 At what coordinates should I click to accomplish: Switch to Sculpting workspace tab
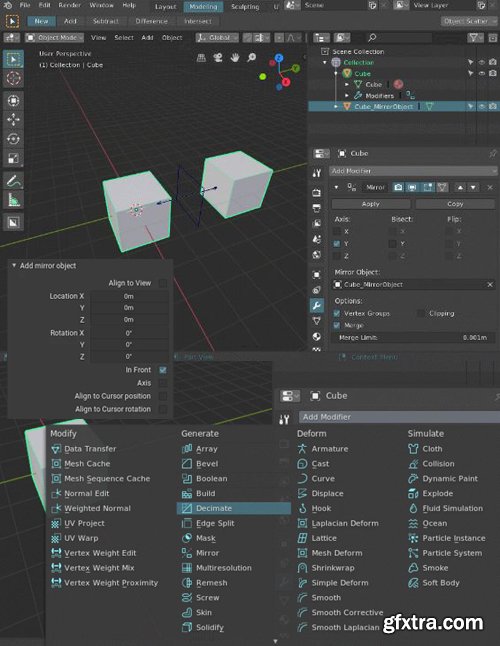(245, 7)
